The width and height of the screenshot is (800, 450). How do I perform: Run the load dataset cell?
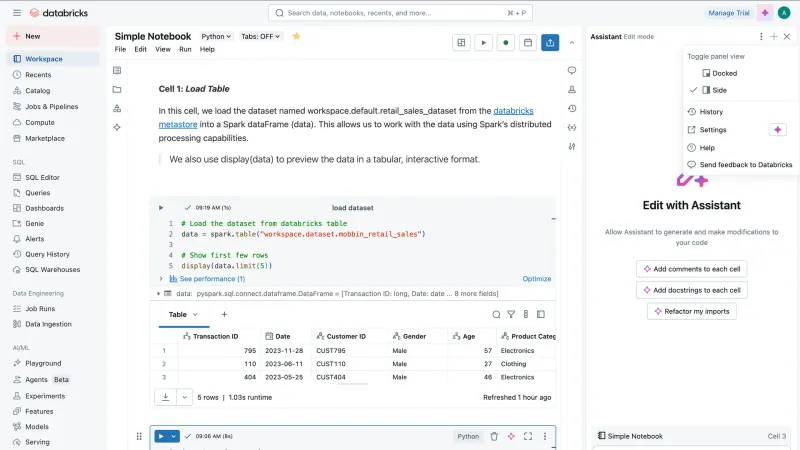pyautogui.click(x=161, y=208)
